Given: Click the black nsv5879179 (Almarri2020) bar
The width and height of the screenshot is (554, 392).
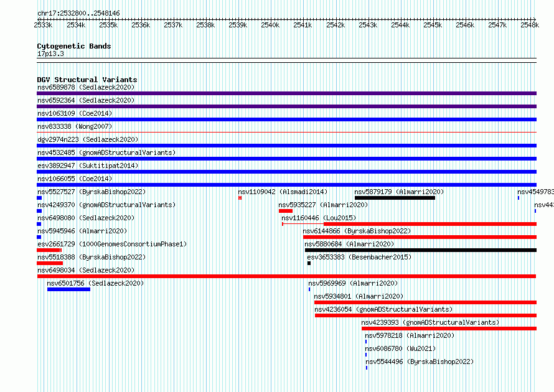Looking at the screenshot, I should [395, 198].
